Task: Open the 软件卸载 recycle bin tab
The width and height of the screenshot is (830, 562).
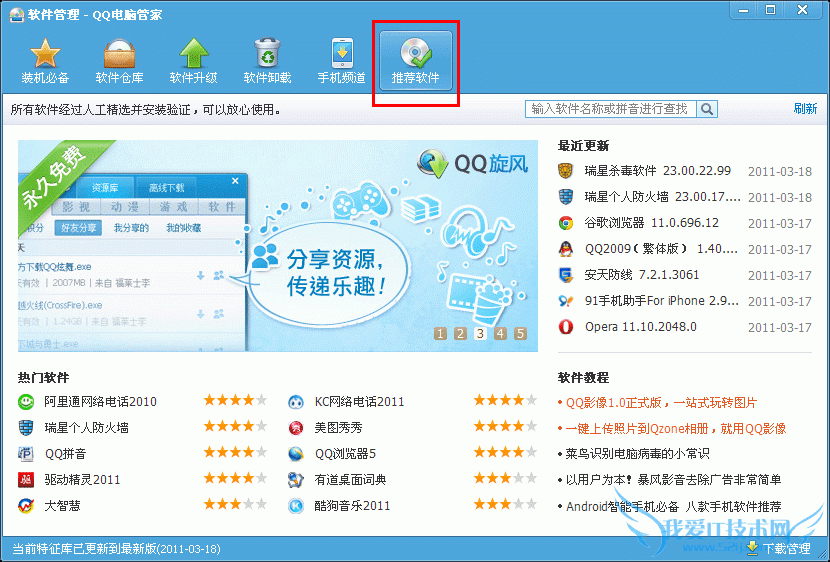Action: point(267,61)
